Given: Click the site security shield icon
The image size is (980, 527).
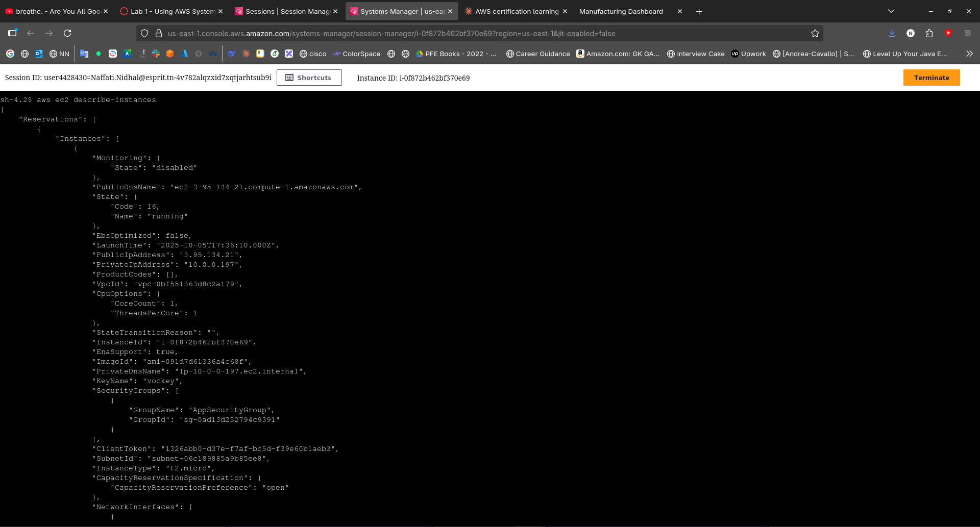Looking at the screenshot, I should [x=144, y=33].
